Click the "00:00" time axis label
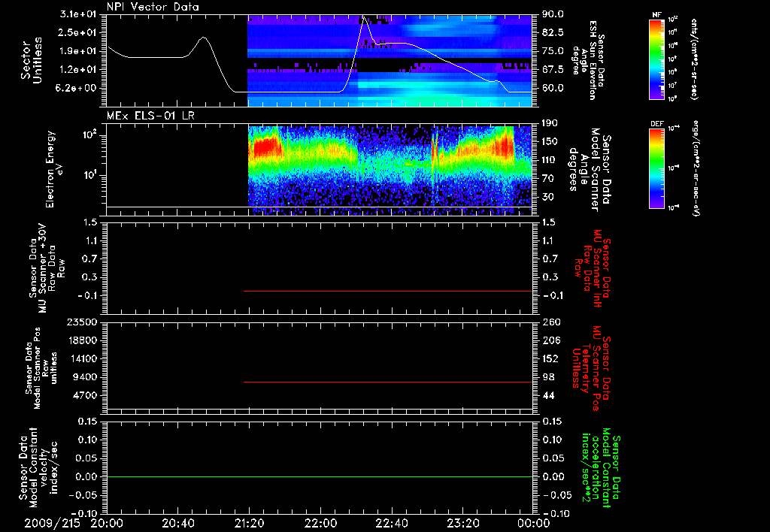Viewport: 770px width, 532px height. [533, 523]
